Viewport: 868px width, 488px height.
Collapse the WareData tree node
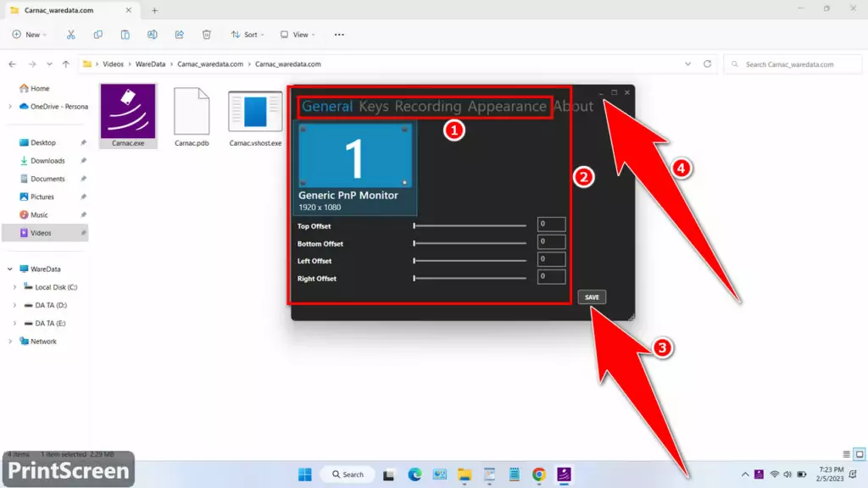coord(10,269)
